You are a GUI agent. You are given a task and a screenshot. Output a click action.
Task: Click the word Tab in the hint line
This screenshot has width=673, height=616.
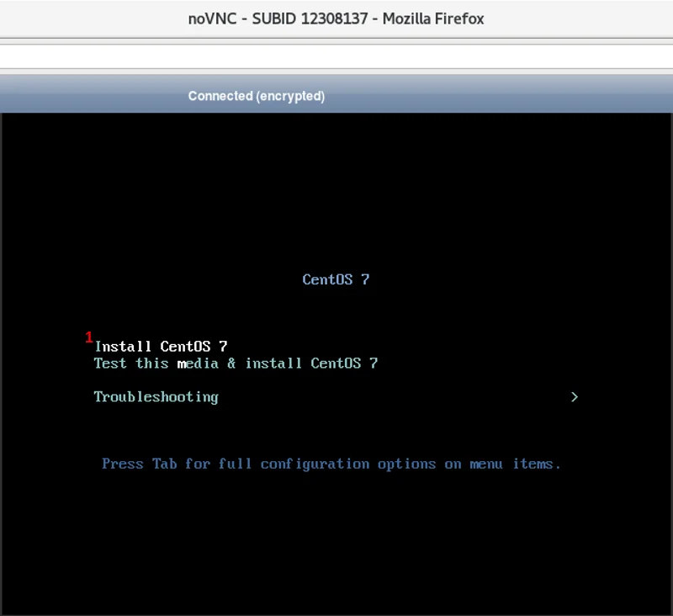164,464
